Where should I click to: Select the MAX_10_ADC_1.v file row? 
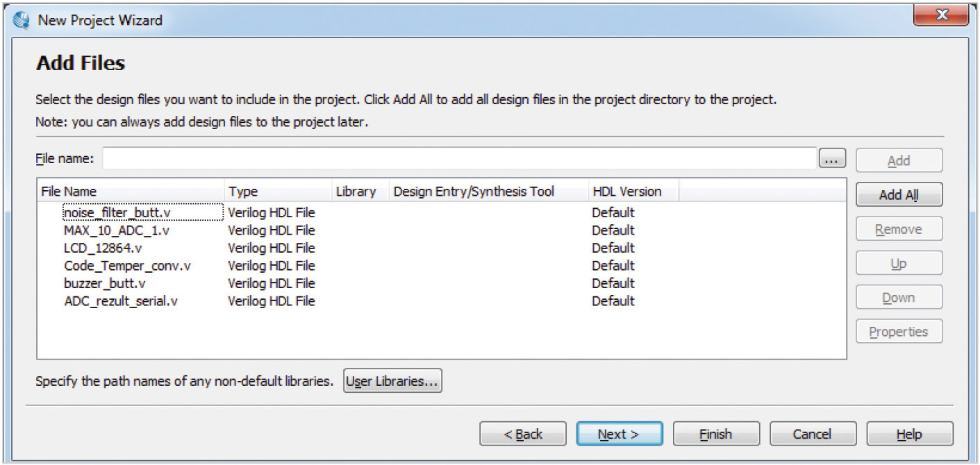pyautogui.click(x=116, y=230)
